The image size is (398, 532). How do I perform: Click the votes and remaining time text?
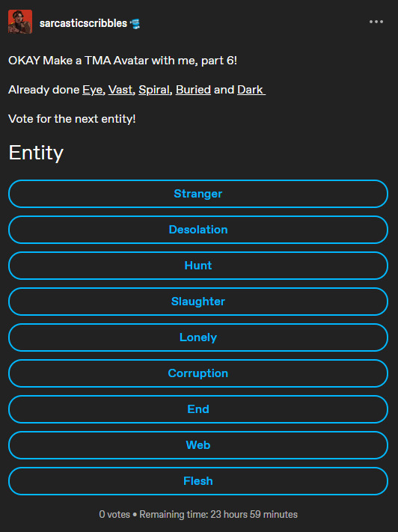(x=198, y=514)
